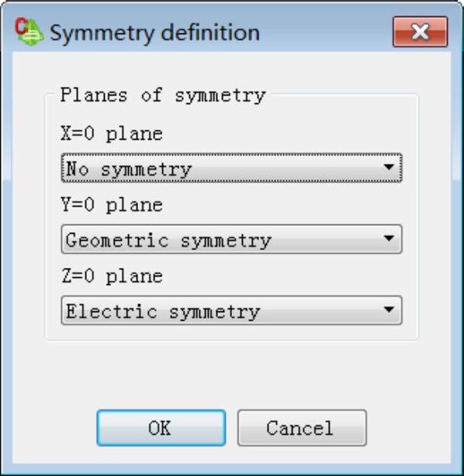Click the Geometric symmetry text in the combo box
This screenshot has height=476, width=464.
pos(168,241)
